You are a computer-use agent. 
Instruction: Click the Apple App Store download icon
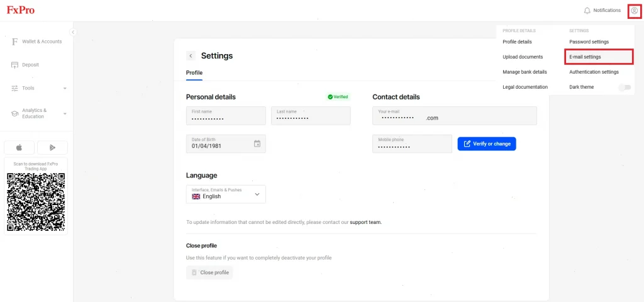tap(19, 147)
